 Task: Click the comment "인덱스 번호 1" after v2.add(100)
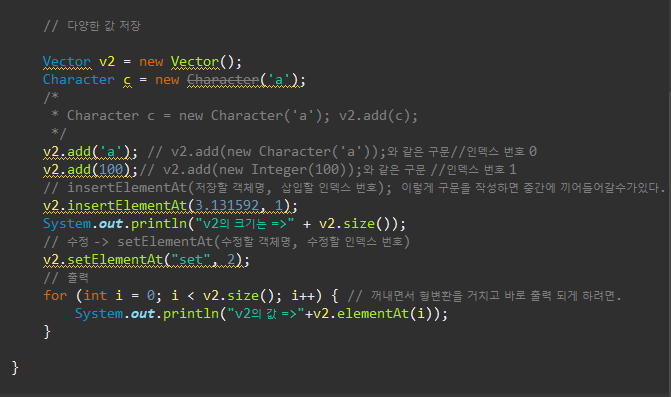[481, 170]
